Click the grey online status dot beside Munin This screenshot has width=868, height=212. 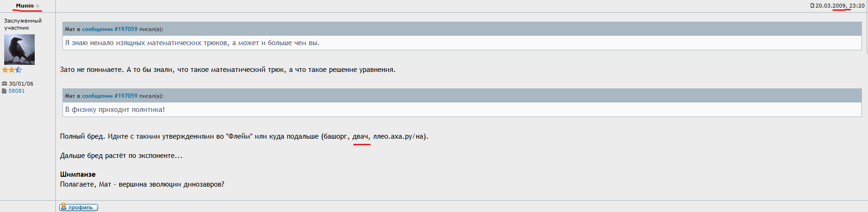[38, 6]
